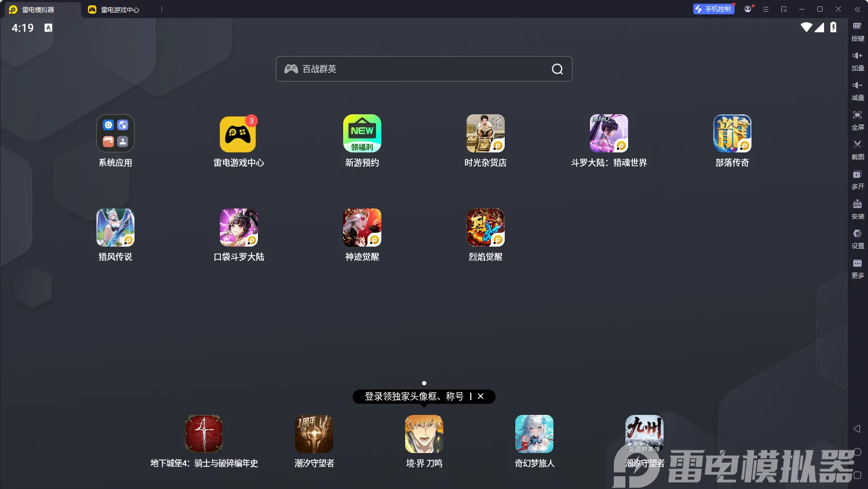This screenshot has height=489, width=868.
Task: Take a screenshot with the 截图 tool
Action: pos(857,150)
